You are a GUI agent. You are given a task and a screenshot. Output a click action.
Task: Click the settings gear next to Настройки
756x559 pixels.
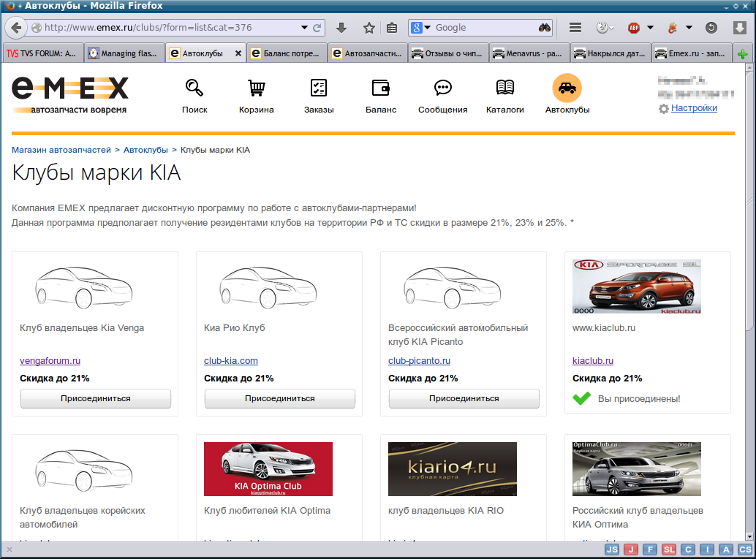pyautogui.click(x=663, y=109)
